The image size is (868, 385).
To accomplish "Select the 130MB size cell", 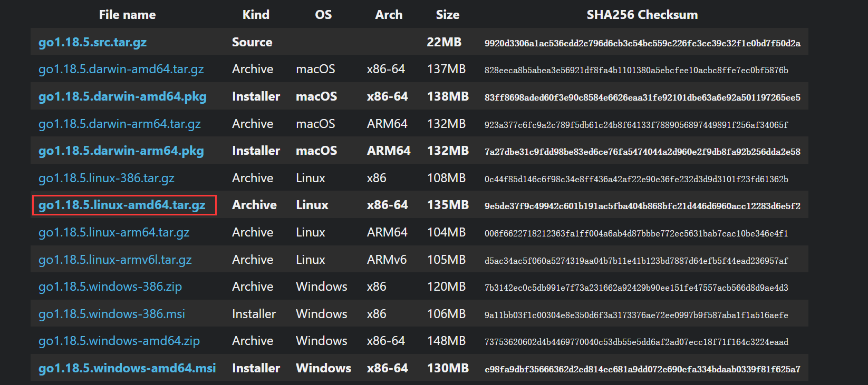I will 448,368.
